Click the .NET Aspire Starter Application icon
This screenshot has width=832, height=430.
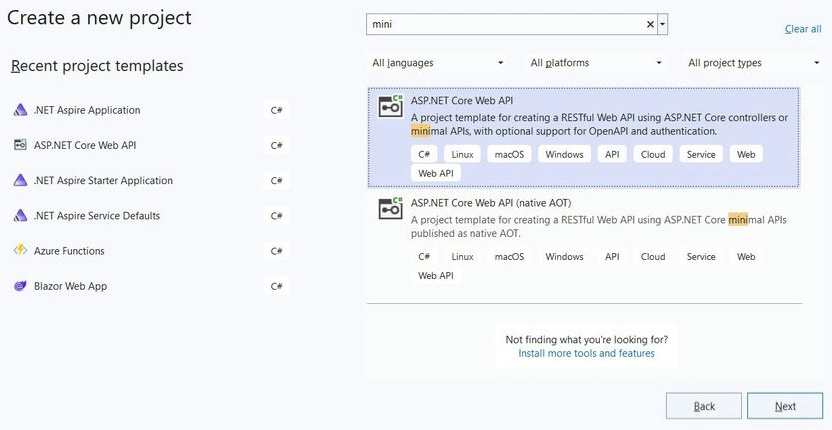tap(20, 180)
